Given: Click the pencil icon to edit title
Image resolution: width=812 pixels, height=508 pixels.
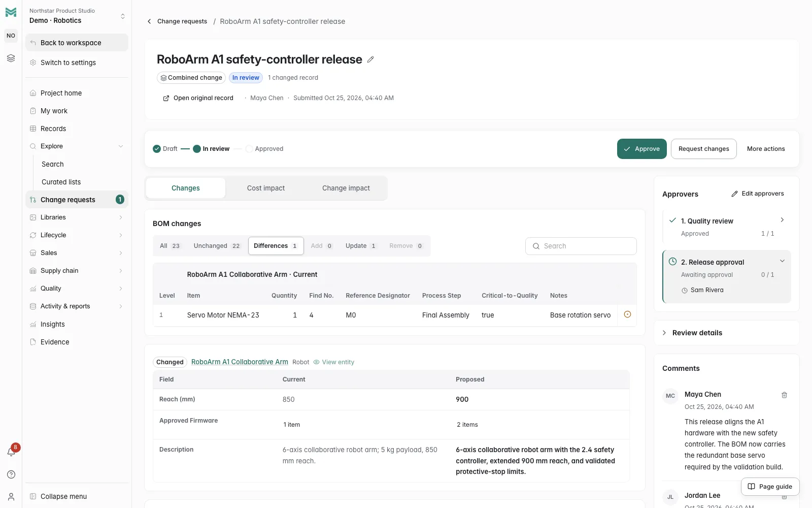Looking at the screenshot, I should click(x=370, y=59).
